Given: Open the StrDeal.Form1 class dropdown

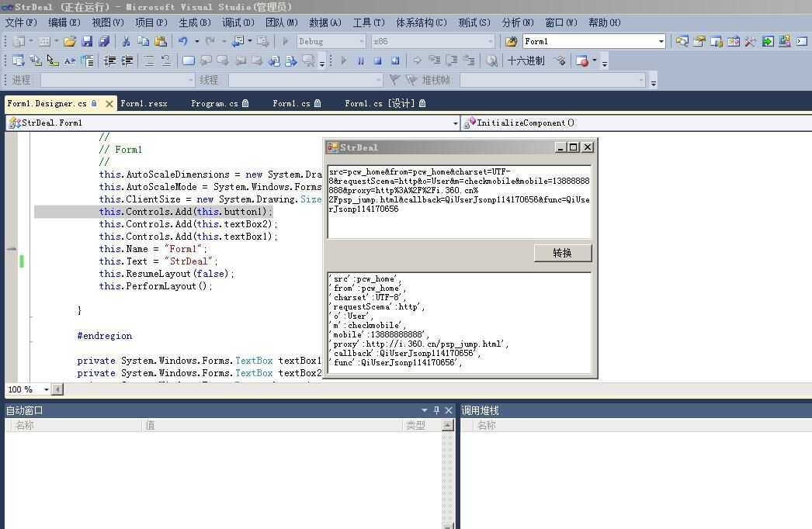Looking at the screenshot, I should 455,123.
